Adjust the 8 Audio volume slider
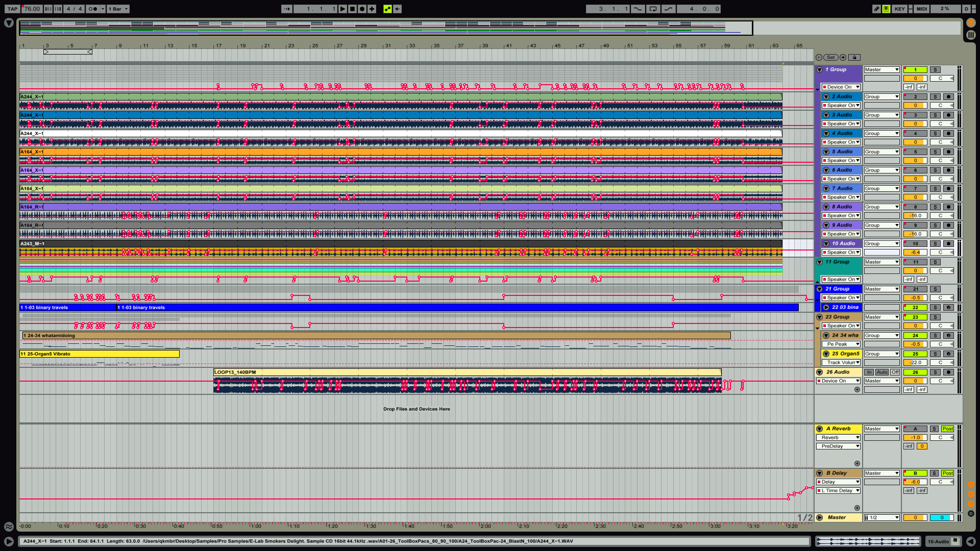This screenshot has width=980, height=551. [915, 216]
